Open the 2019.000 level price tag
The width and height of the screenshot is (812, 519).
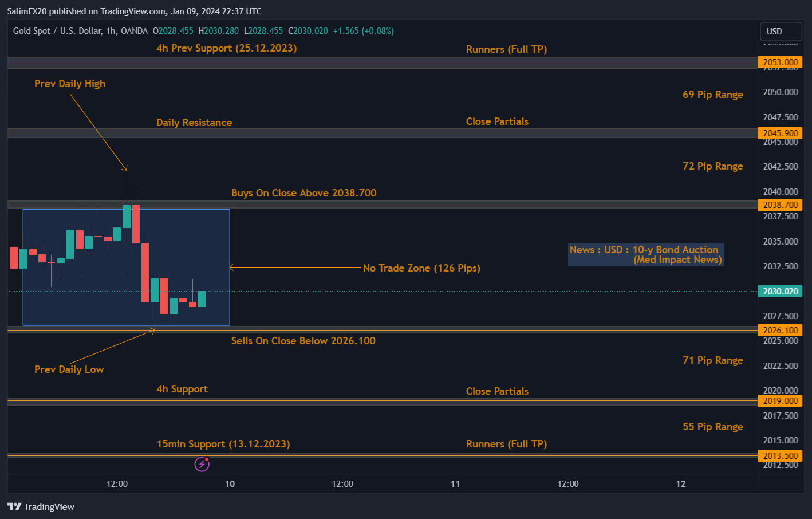coord(781,400)
